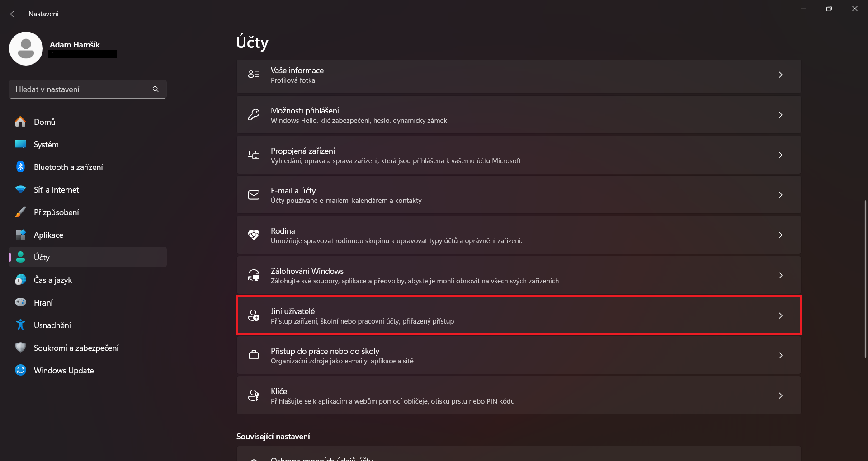Go back using the arrow button

pyautogui.click(x=13, y=14)
